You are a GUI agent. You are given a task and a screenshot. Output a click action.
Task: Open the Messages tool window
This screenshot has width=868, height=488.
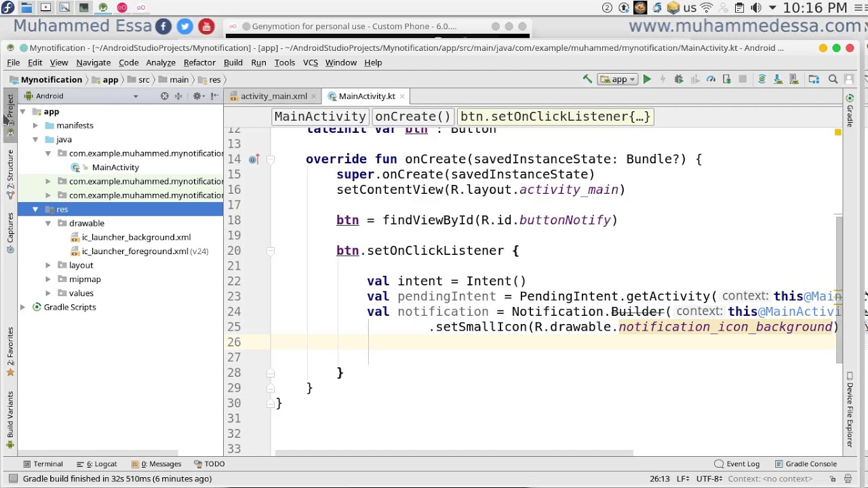pyautogui.click(x=155, y=464)
